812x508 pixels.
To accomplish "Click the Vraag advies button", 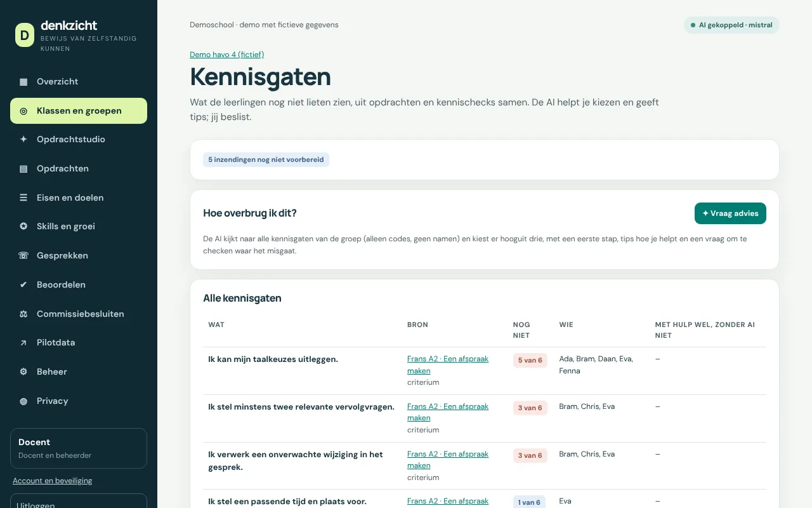I will point(730,213).
